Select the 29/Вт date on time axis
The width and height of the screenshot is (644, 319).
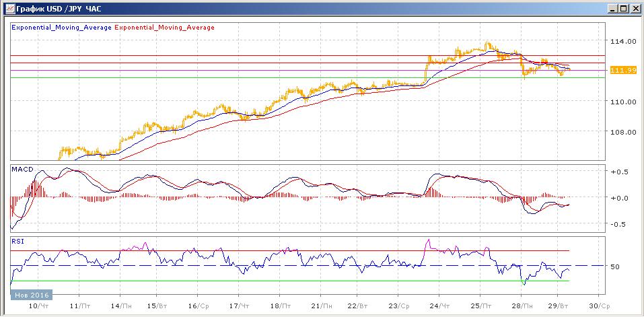pyautogui.click(x=559, y=306)
